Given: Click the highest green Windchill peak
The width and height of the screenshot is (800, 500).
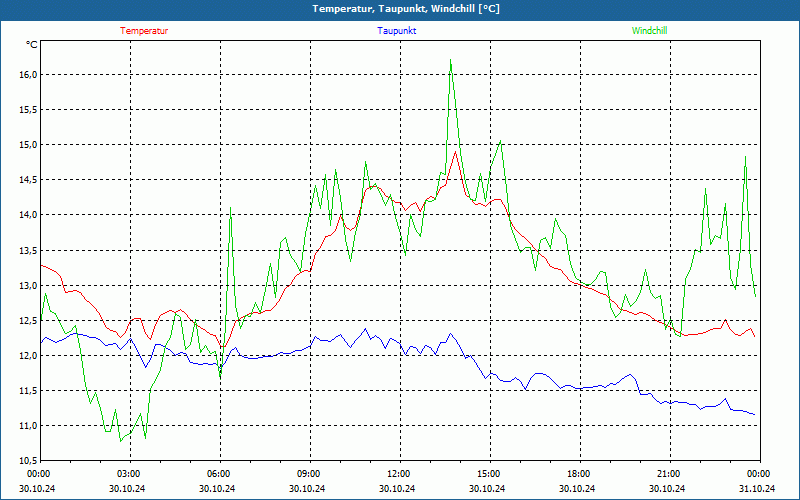Looking at the screenshot, I should (x=451, y=61).
